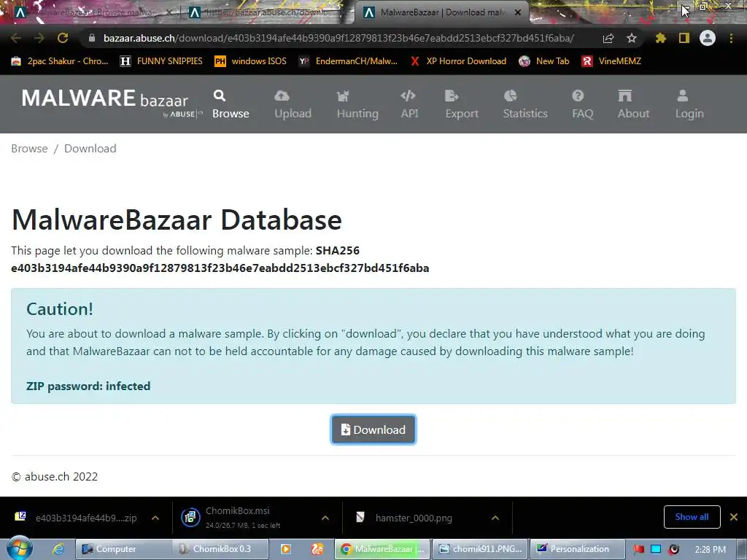Screen dimensions: 747x560
Task: Click the browser back arrow
Action: (x=16, y=38)
